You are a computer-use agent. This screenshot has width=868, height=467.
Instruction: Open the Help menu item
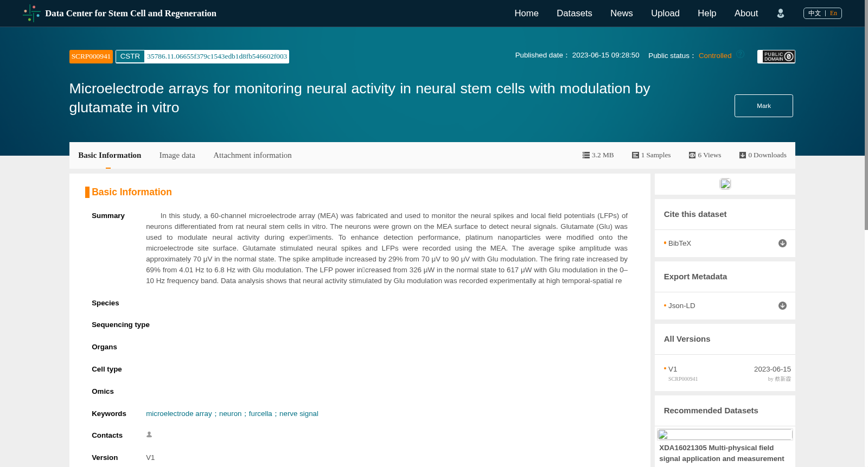[x=707, y=13]
